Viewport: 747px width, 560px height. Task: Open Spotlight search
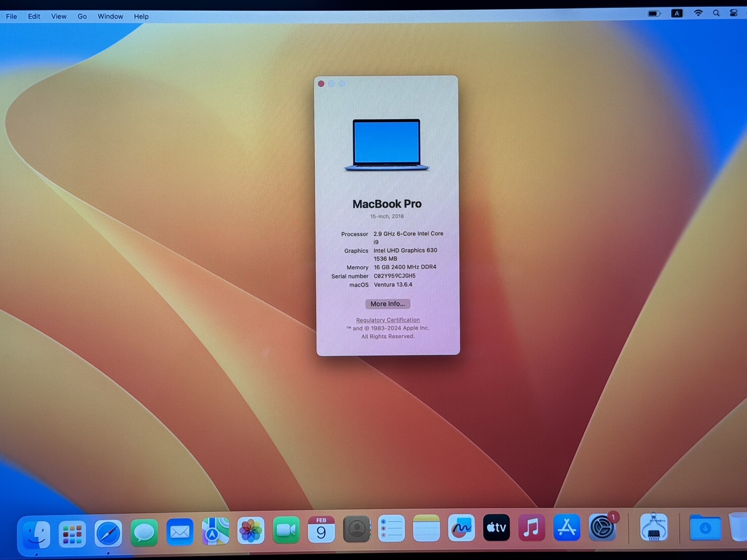point(716,13)
